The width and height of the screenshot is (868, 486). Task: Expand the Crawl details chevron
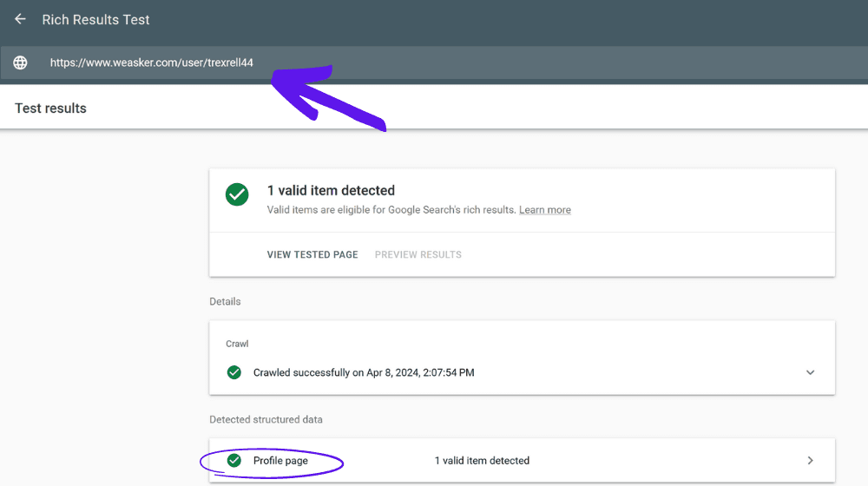(x=810, y=372)
